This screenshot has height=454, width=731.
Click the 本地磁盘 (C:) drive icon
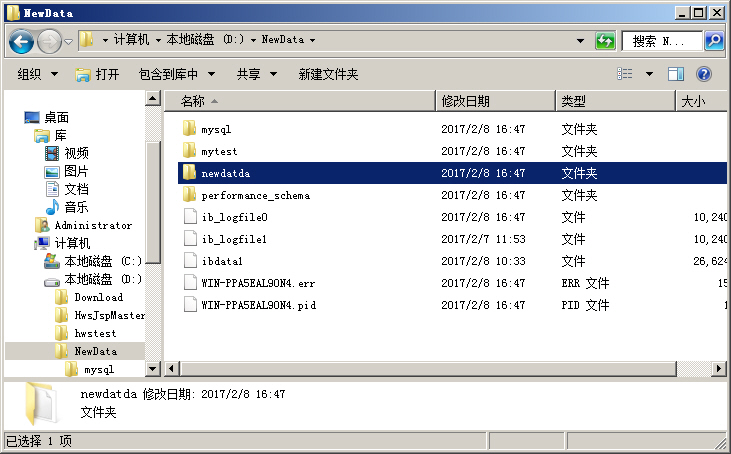coord(52,261)
